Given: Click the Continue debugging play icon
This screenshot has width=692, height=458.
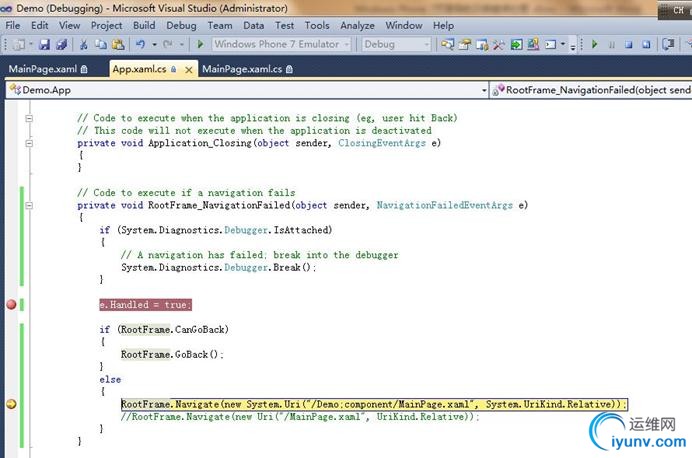Looking at the screenshot, I should coord(595,44).
